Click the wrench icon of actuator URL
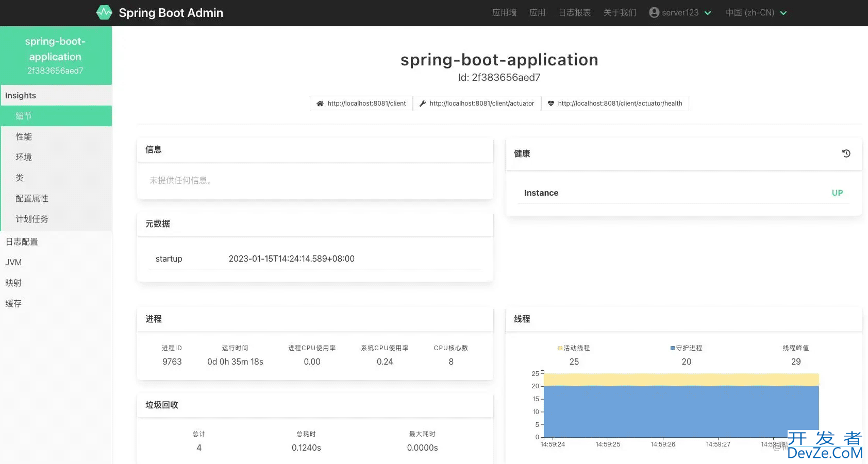Screen dimensions: 868x464 point(423,104)
